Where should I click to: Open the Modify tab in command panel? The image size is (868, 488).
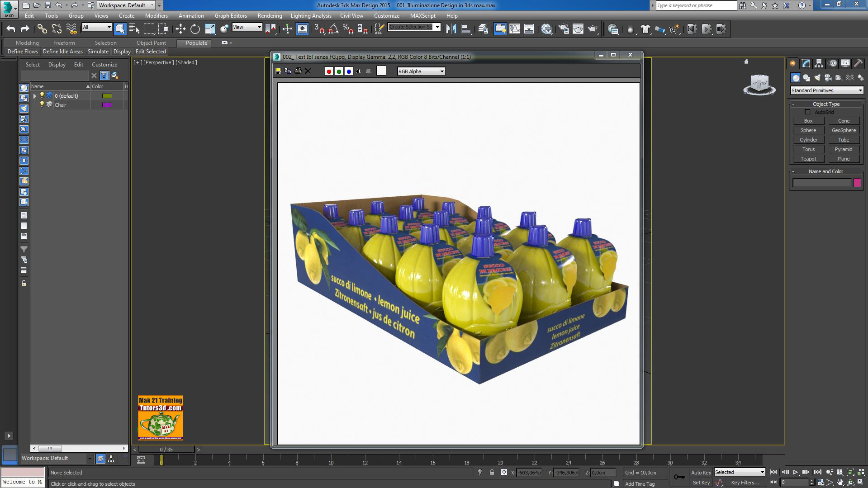coord(806,63)
